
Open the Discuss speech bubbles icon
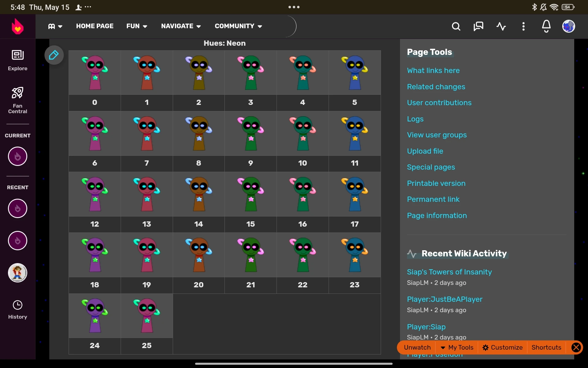[478, 26]
